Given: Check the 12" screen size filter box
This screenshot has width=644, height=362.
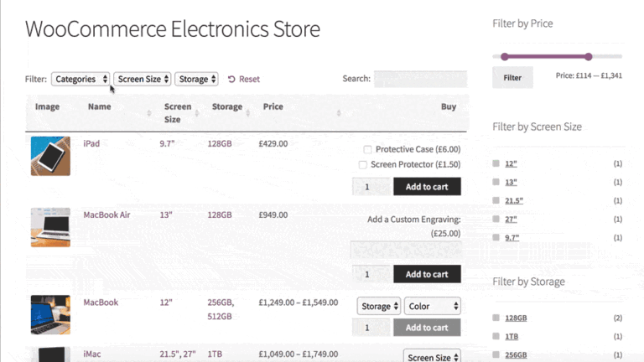Looking at the screenshot, I should point(496,163).
